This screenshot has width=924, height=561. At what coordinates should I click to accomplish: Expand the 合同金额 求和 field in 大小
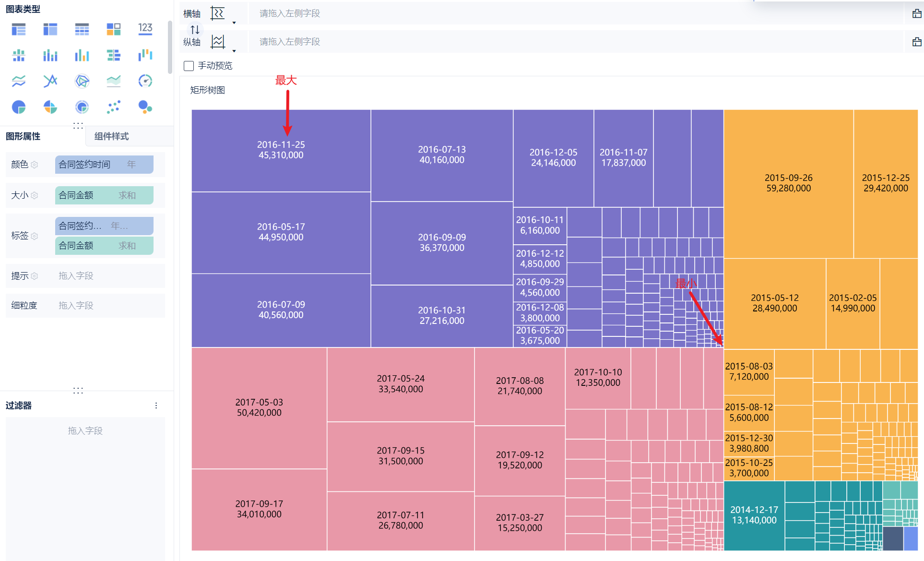pyautogui.click(x=104, y=195)
